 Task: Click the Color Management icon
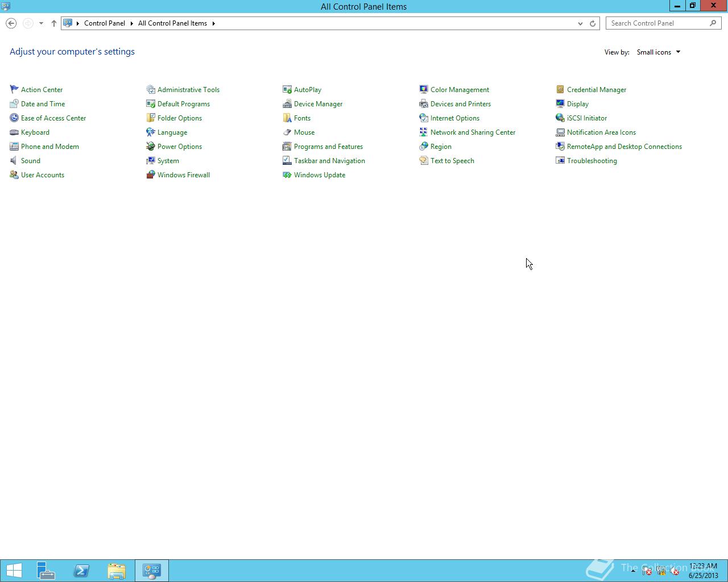point(424,89)
